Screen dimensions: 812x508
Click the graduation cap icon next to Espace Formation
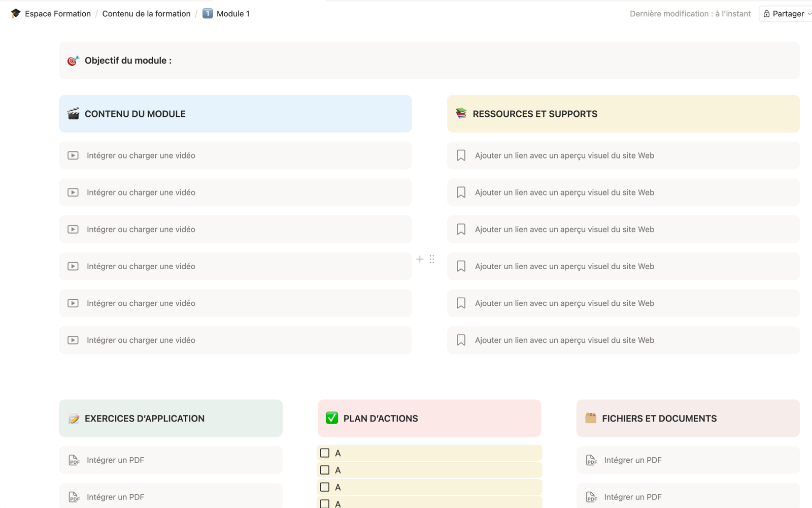(x=16, y=13)
